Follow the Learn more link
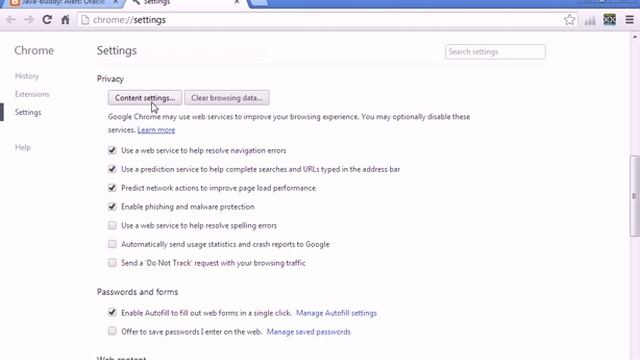 click(x=156, y=130)
